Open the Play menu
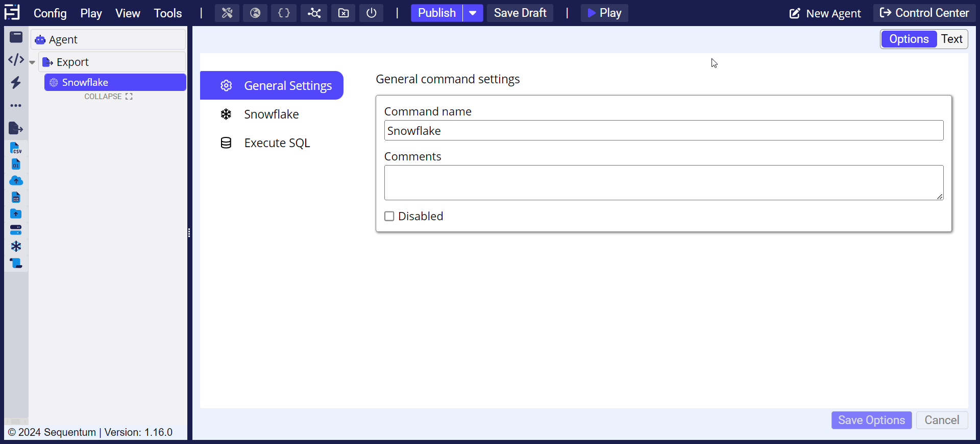Viewport: 980px width, 444px height. pyautogui.click(x=91, y=13)
